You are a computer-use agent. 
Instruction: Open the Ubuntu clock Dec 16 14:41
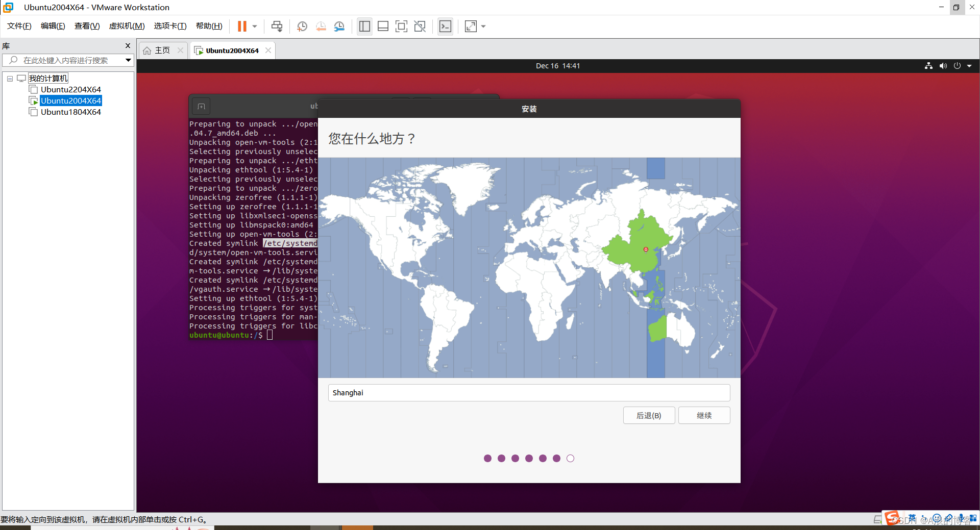tap(558, 66)
